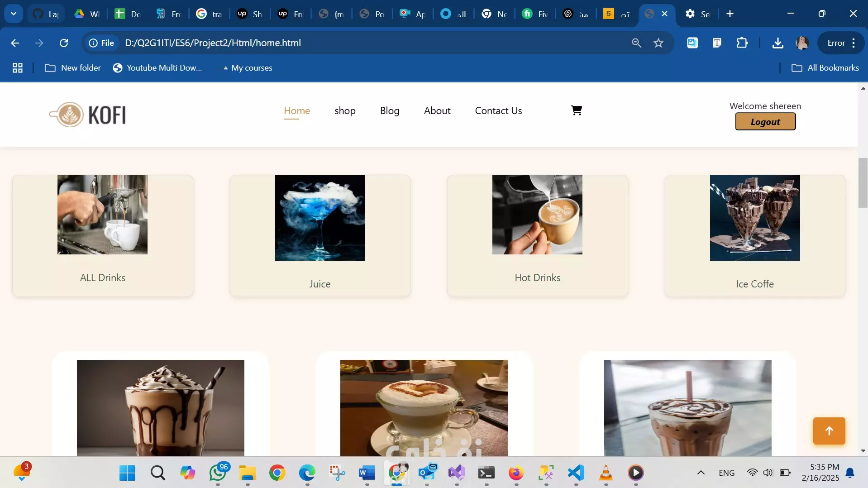Click the chocolate frappe product image

pyautogui.click(x=161, y=408)
